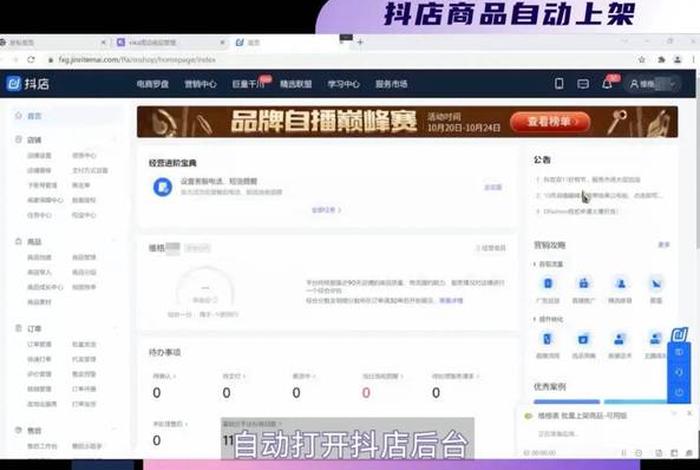Open 商品成长中心 in sidebar
The width and height of the screenshot is (700, 470).
point(45,287)
